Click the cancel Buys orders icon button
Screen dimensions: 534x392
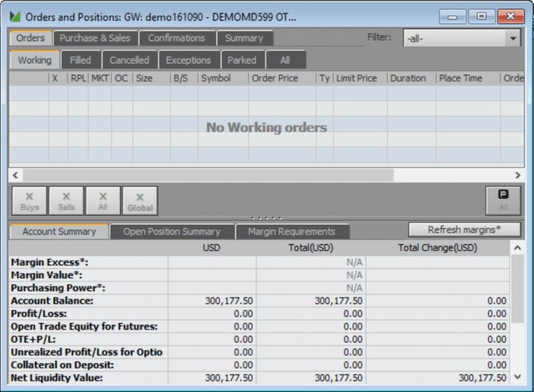tap(29, 201)
